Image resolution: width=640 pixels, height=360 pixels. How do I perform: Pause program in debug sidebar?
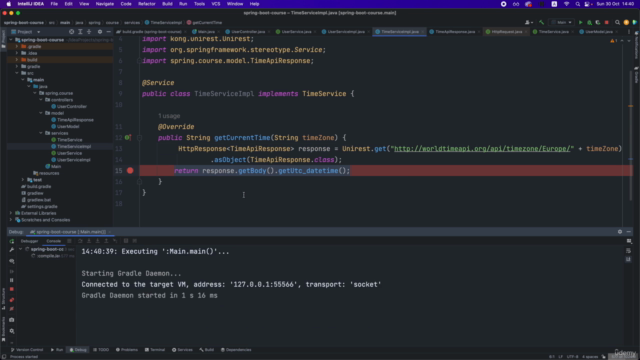pyautogui.click(x=12, y=280)
